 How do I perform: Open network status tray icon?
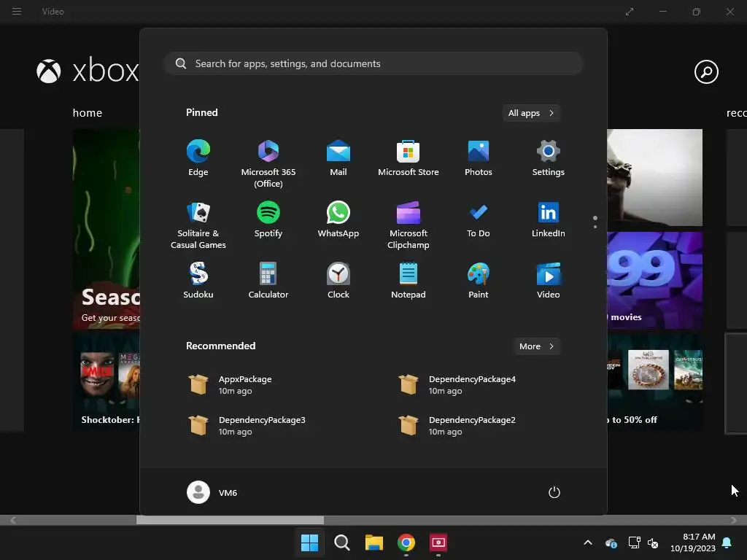point(634,542)
